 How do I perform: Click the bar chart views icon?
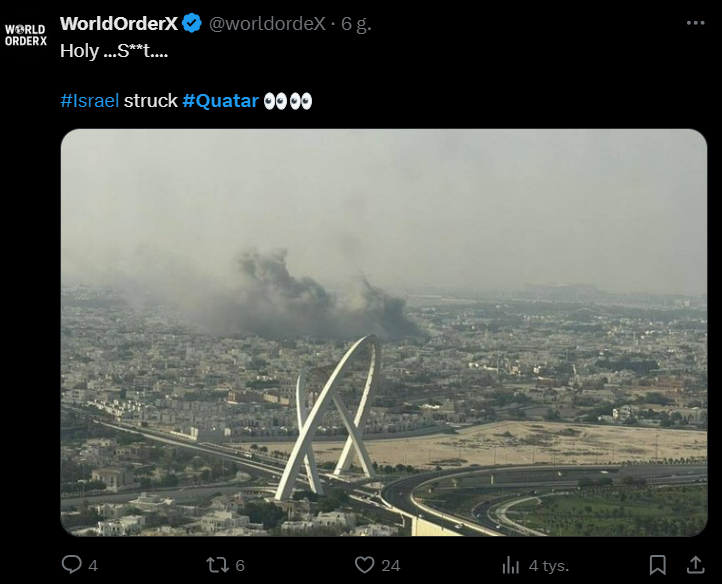[x=511, y=565]
